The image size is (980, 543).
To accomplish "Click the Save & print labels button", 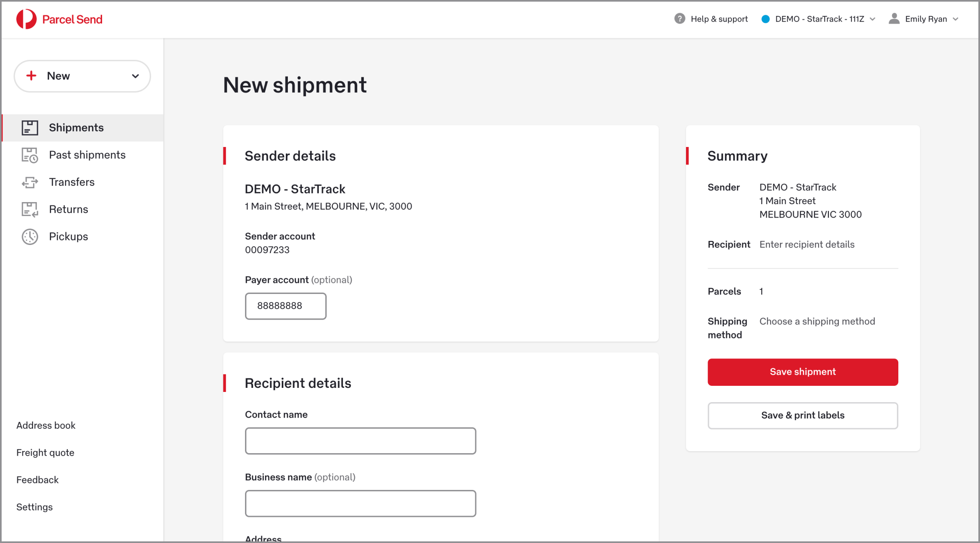I will coord(803,416).
